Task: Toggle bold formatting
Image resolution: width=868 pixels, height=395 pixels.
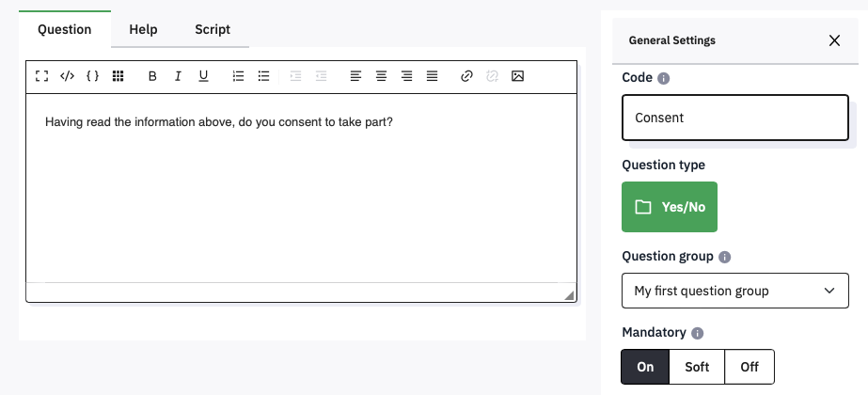Action: click(x=152, y=76)
